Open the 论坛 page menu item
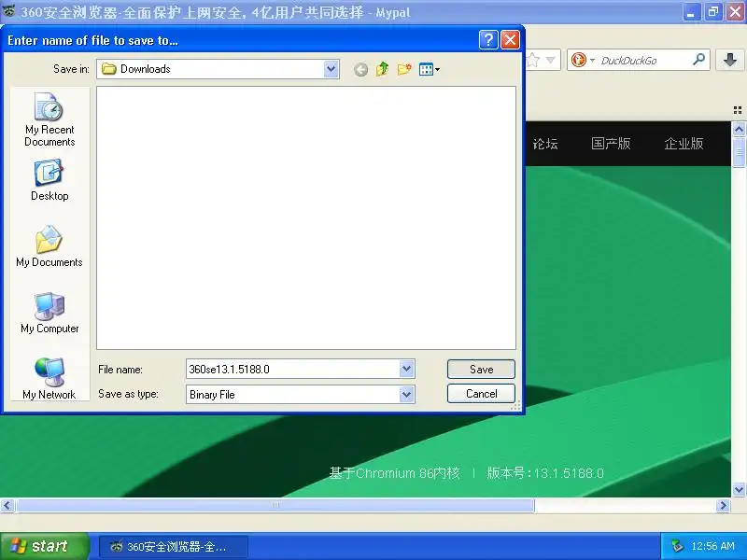 point(545,144)
